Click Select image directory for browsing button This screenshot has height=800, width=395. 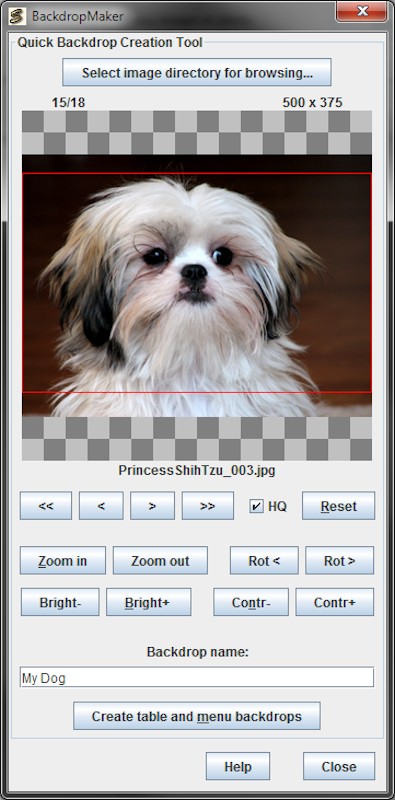click(x=197, y=72)
